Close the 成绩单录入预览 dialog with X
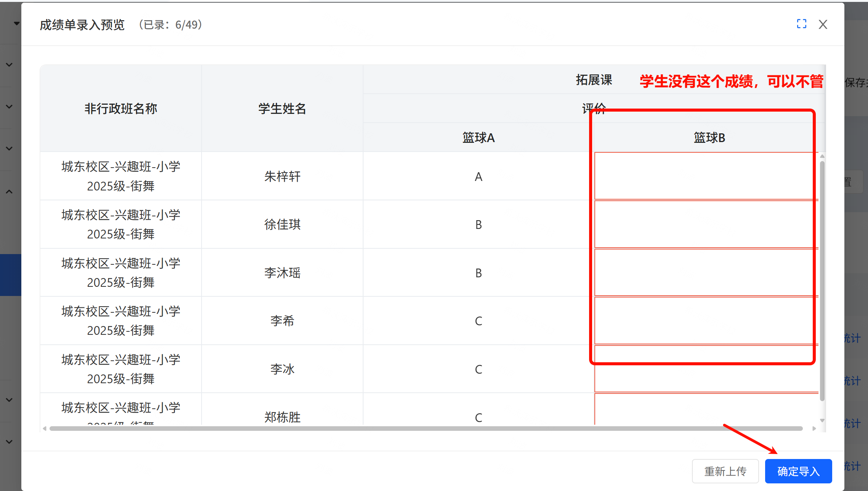 point(823,24)
